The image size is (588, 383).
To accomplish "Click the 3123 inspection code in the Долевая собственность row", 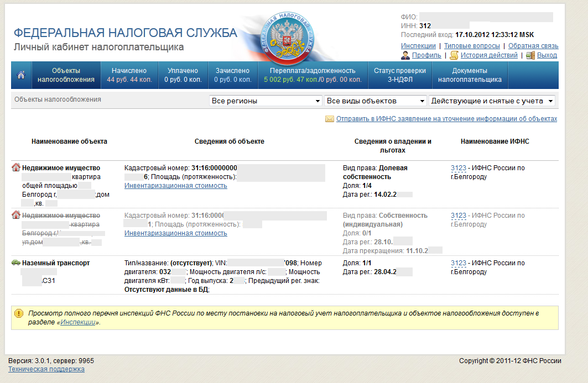I will (x=458, y=168).
